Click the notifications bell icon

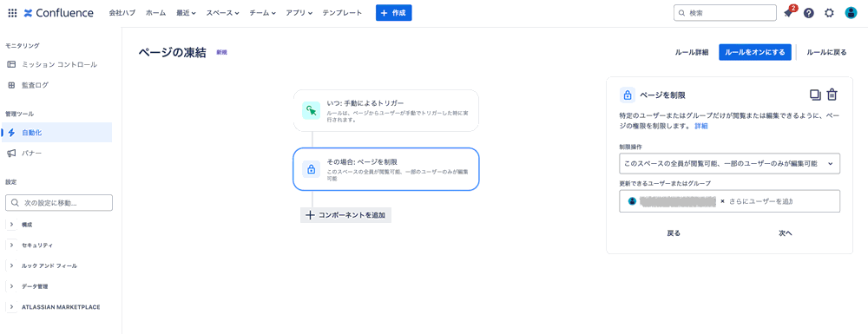point(788,13)
